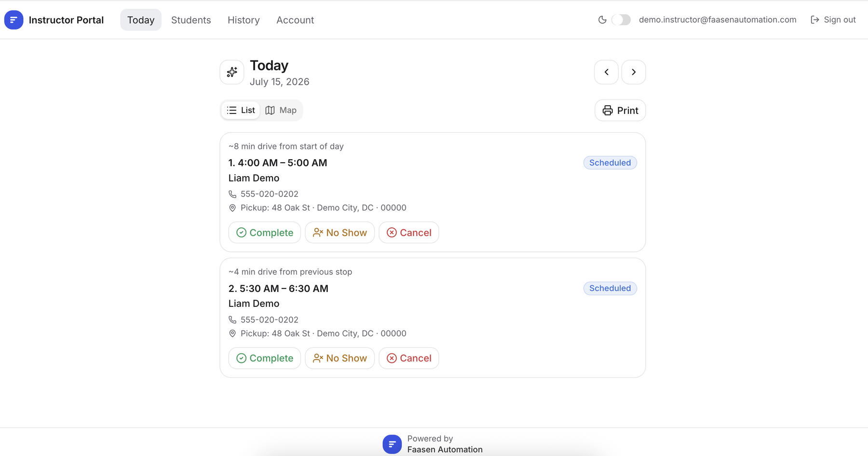Click the sparkle icon beside Today heading

(x=232, y=72)
